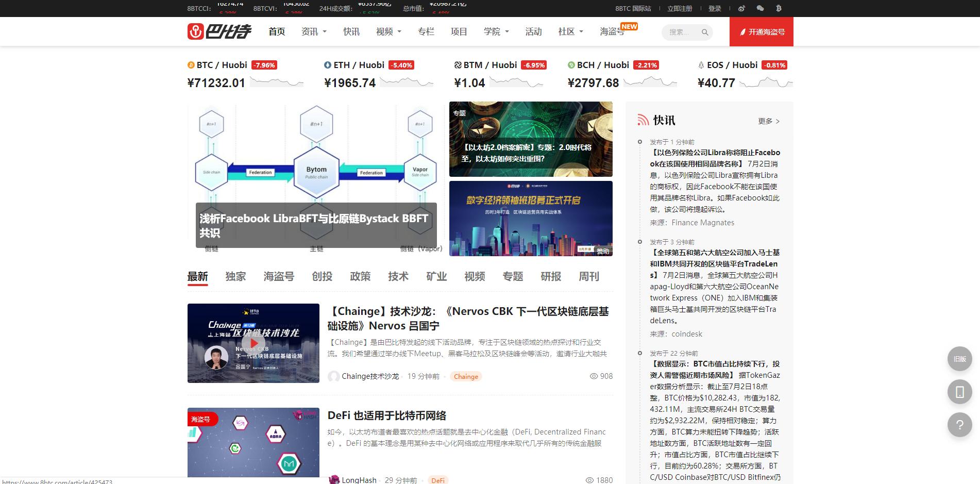980x484 pixels.
Task: Click the search magnifier icon
Action: 705,32
